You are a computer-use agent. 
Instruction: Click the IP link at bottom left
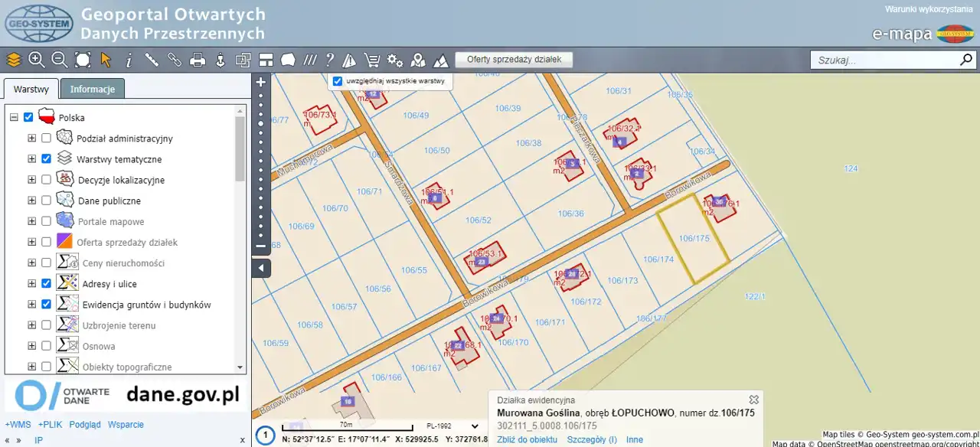point(38,440)
